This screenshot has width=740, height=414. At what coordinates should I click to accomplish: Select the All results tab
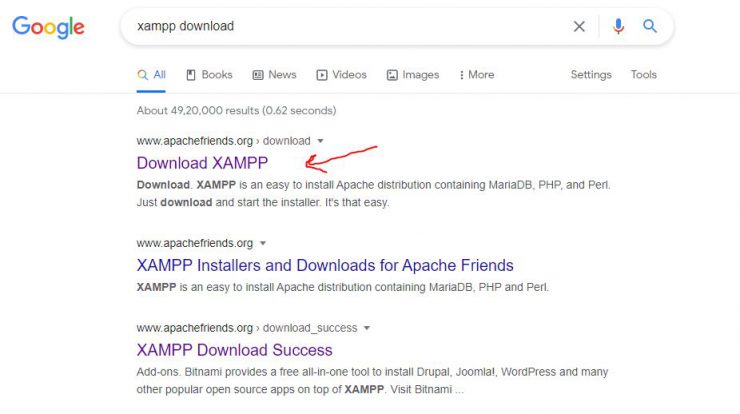151,75
